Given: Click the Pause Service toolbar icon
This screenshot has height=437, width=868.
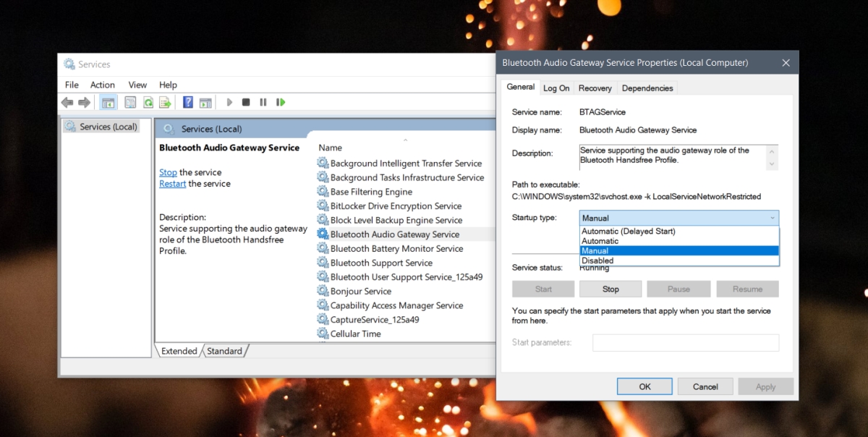Looking at the screenshot, I should pyautogui.click(x=263, y=103).
